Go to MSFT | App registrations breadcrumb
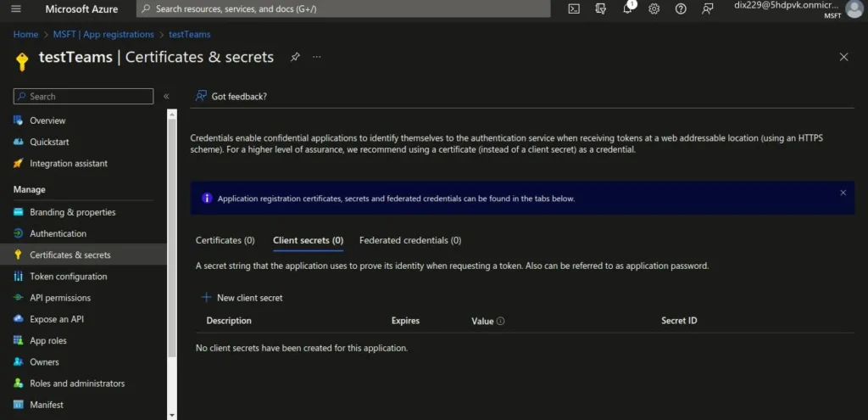This screenshot has width=868, height=420. coord(103,35)
